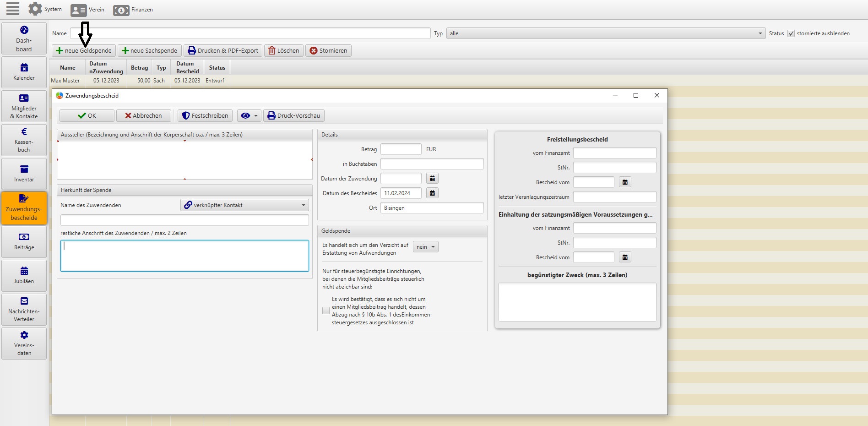Screen dimensions: 868x426
Task: Open Nachrichten-Verteiler section
Action: [24, 310]
